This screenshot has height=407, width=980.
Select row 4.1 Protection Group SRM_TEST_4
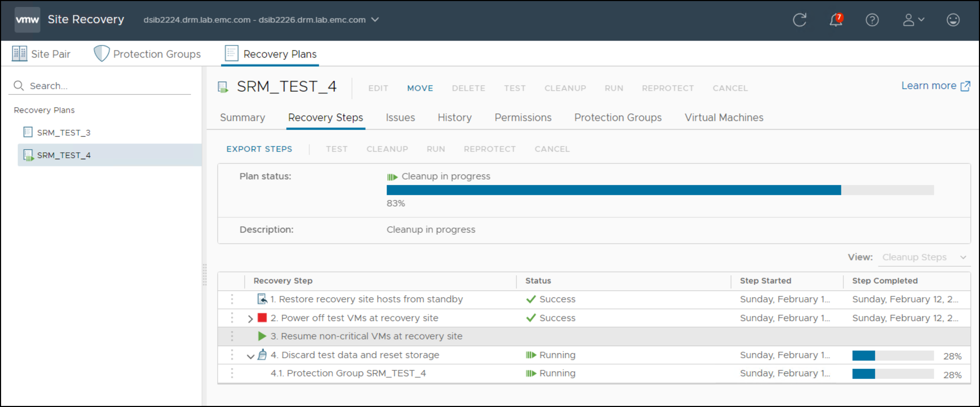point(593,374)
